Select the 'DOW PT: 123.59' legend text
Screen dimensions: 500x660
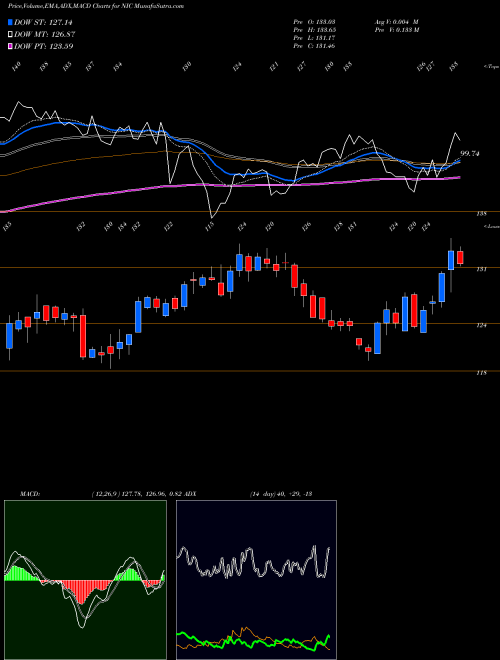44,46
